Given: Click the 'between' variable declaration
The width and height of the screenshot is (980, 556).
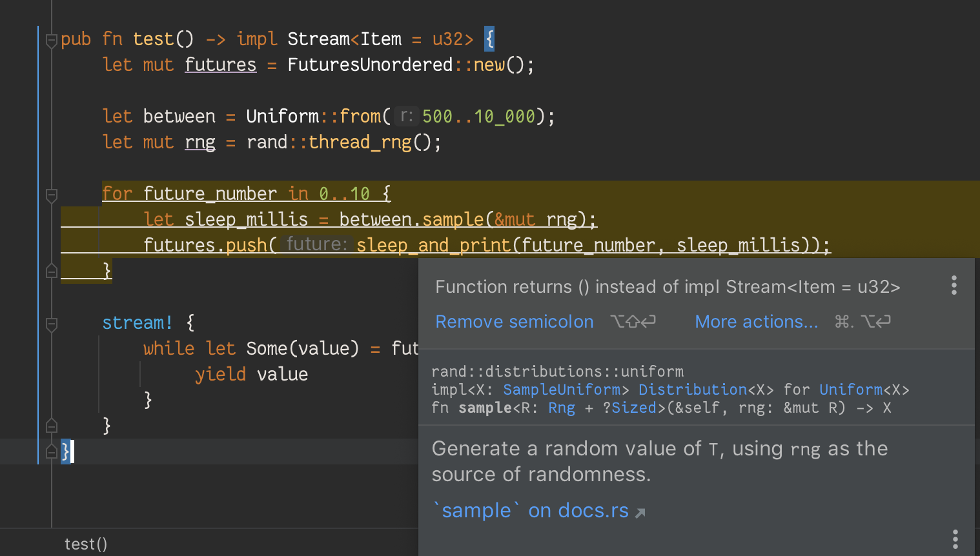Looking at the screenshot, I should (x=179, y=116).
